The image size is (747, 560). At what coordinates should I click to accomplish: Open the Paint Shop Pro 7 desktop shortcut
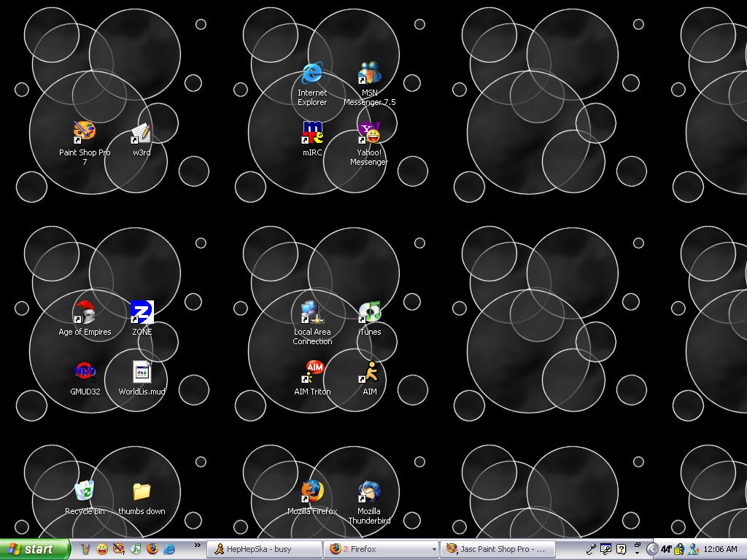point(85,142)
